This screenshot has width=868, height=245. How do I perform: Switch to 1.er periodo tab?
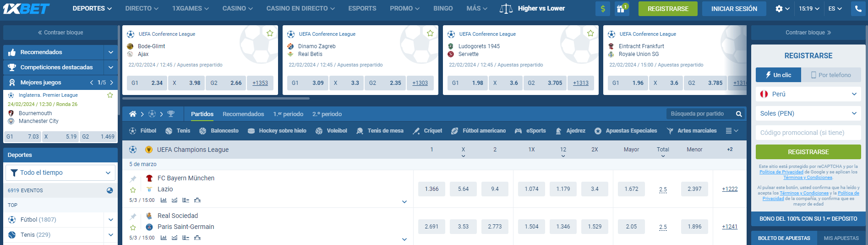point(288,114)
